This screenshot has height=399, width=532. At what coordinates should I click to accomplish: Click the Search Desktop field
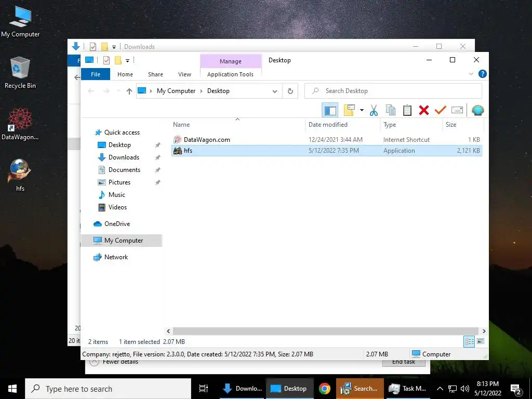(x=393, y=91)
